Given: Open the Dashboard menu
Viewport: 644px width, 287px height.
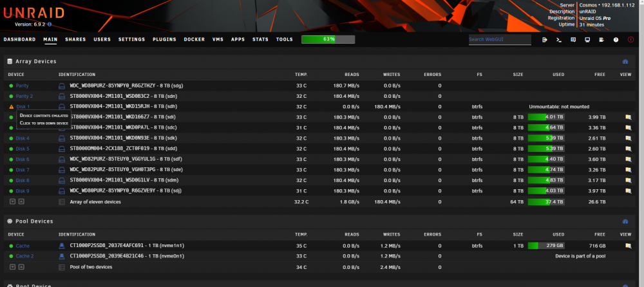Looking at the screenshot, I should [x=20, y=39].
